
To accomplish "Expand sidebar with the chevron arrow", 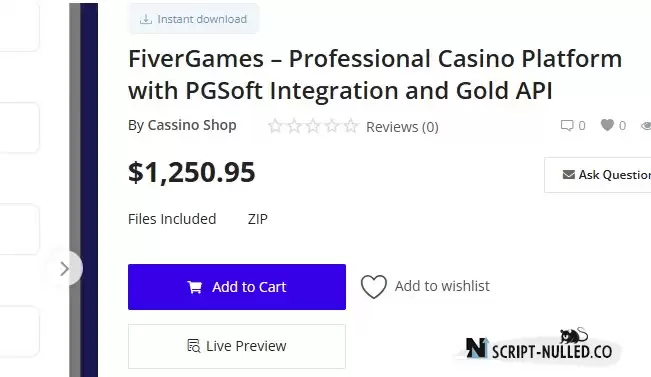I will [x=65, y=269].
